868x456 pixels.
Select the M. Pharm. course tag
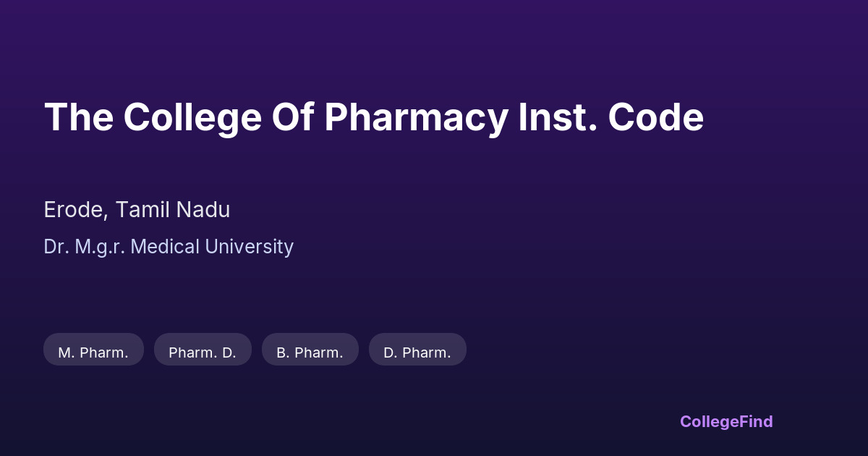click(93, 352)
